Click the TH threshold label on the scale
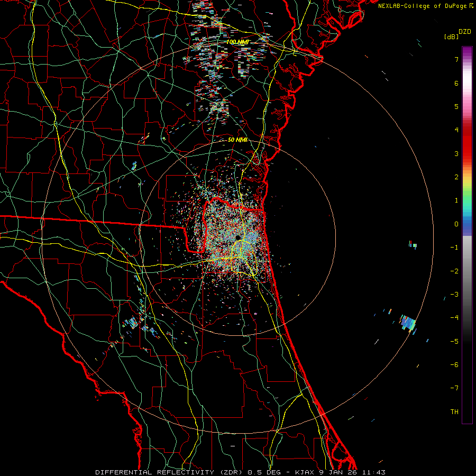This screenshot has height=476, width=476. (x=454, y=412)
